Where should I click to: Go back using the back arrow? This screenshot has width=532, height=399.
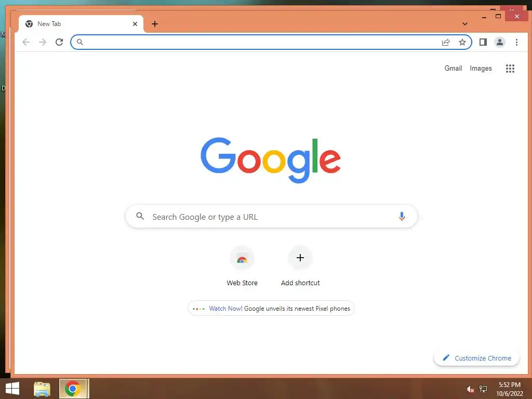pyautogui.click(x=26, y=42)
